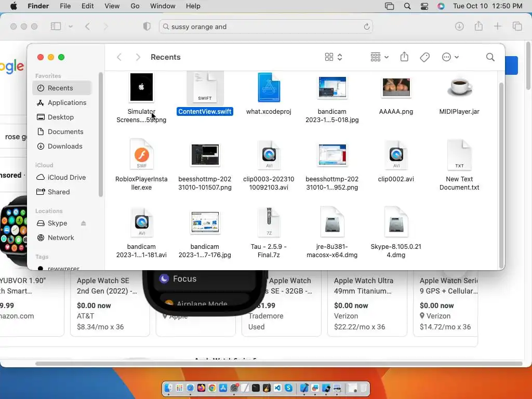532x399 pixels.
Task: Open Finder action (ellipsis) menu
Action: point(450,57)
